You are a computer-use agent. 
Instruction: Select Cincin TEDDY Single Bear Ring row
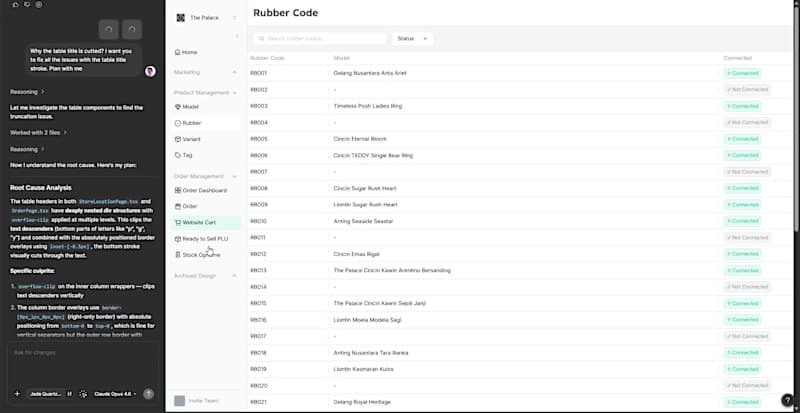tap(520, 155)
